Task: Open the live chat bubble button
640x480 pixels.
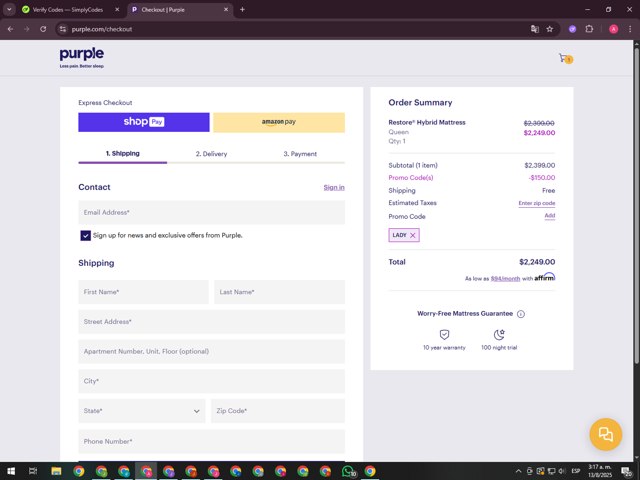Action: tap(606, 434)
